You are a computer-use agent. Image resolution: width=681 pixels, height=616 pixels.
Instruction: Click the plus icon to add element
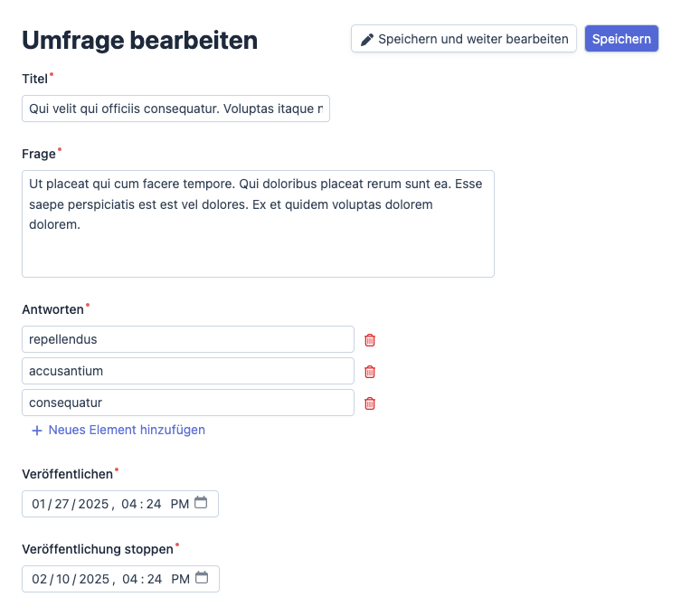click(x=37, y=431)
